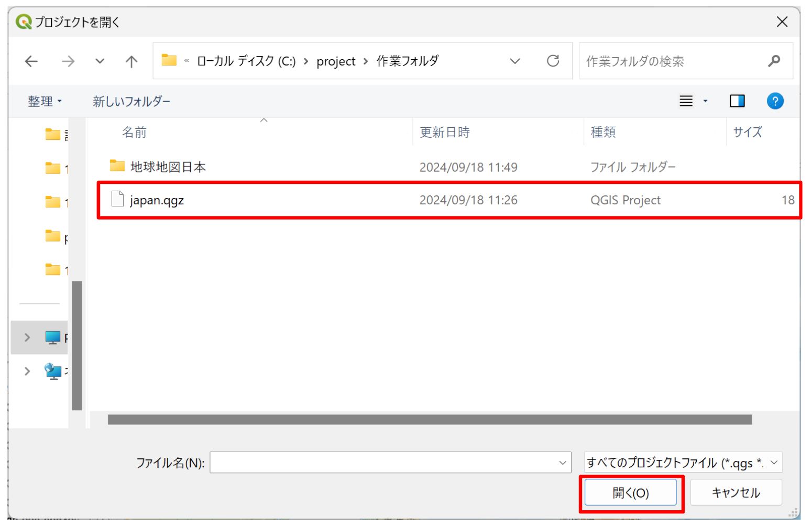Click the japan.qgz file icon
Screen dimensions: 812x527
coord(118,199)
